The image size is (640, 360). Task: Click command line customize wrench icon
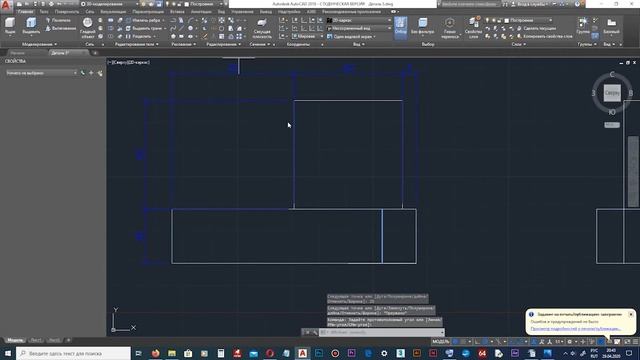coord(315,333)
